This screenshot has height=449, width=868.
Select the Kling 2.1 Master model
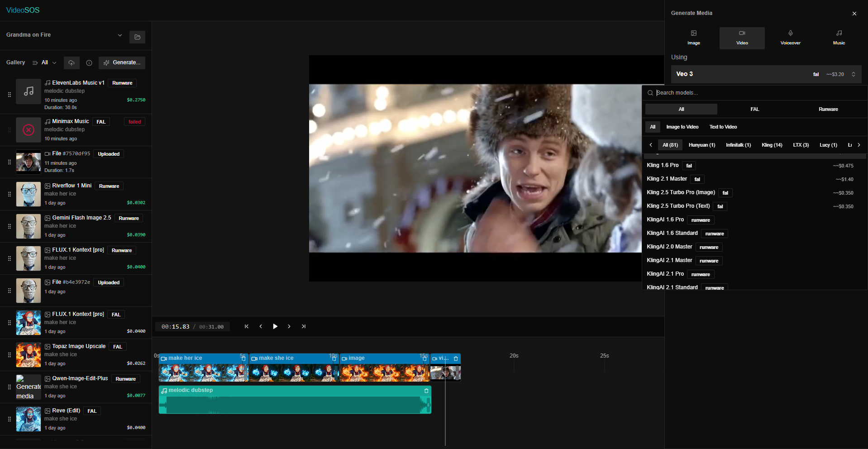666,179
